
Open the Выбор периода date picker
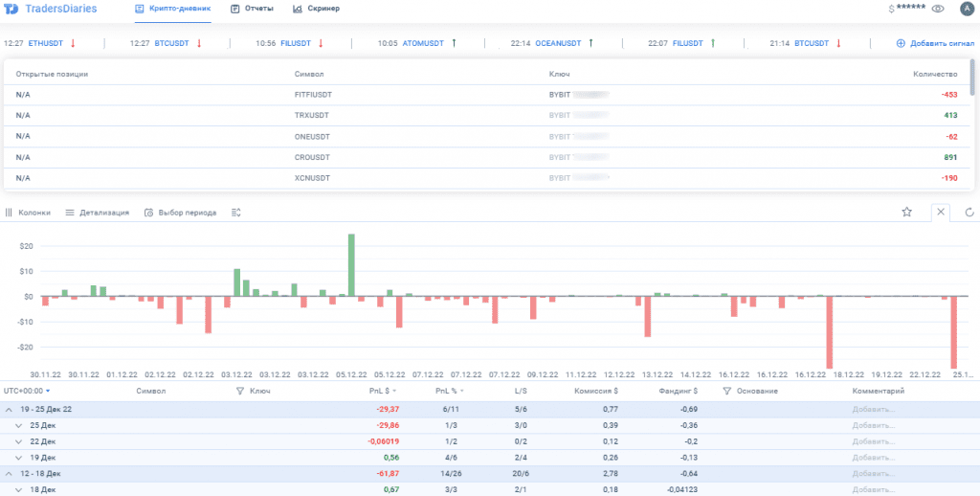tap(180, 213)
